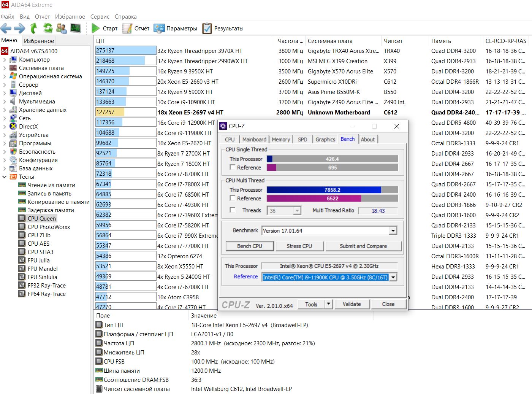Tick the Reference checkbox under CPU Single Thread
Screen dimensions: 532x394
232,167
